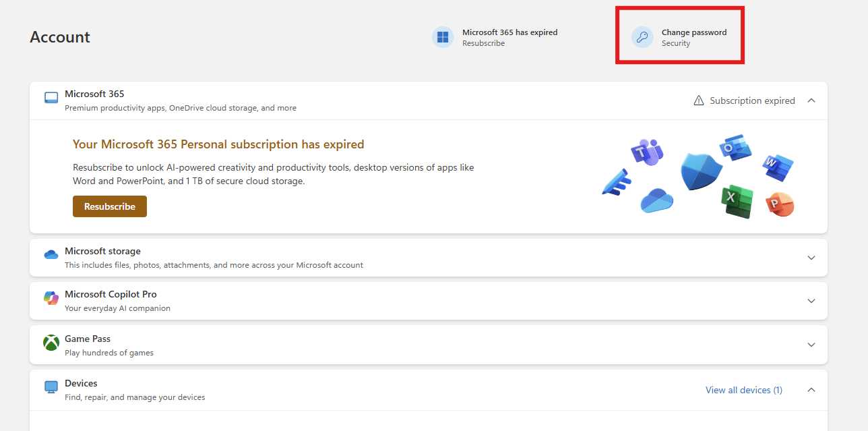Screen dimensions: 868x431
Task: Click Microsoft 365 has expired shortcut text
Action: click(510, 32)
